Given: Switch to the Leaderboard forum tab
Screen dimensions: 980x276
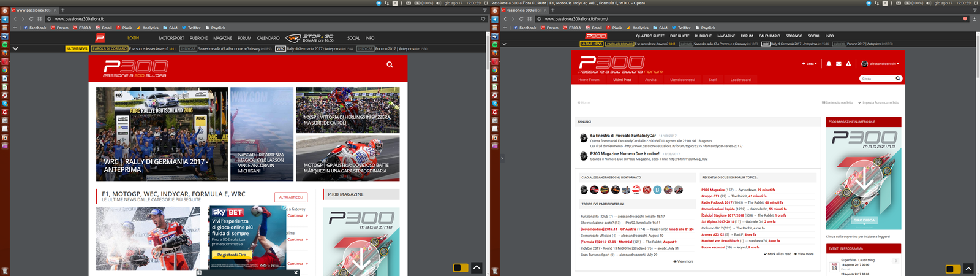Looking at the screenshot, I should tap(740, 80).
